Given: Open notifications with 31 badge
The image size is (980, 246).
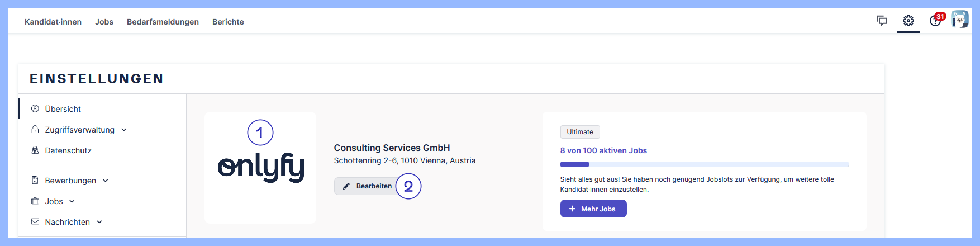Looking at the screenshot, I should (x=935, y=21).
